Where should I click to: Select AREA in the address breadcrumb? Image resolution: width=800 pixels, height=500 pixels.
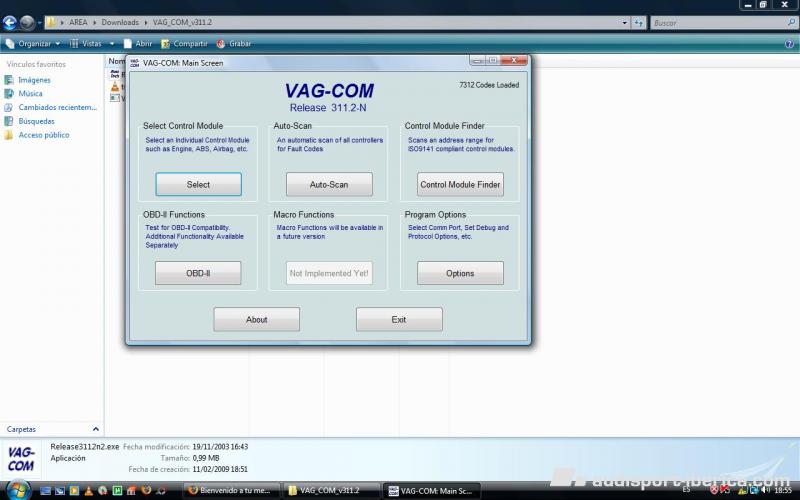(x=78, y=22)
